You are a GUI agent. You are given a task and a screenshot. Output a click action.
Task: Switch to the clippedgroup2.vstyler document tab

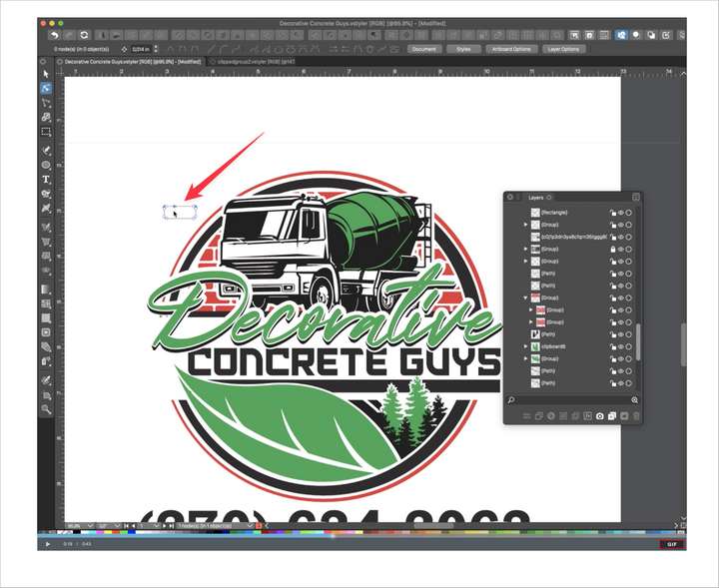click(x=256, y=62)
